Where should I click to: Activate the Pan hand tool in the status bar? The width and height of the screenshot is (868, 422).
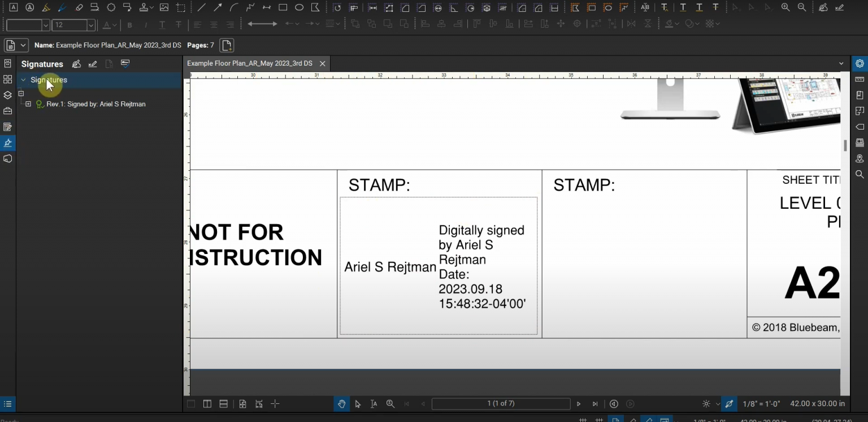(341, 404)
